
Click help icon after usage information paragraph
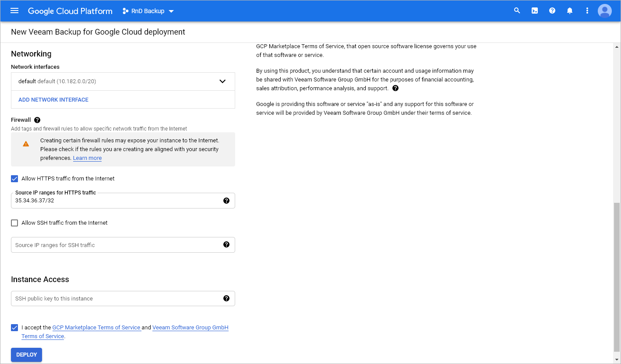coord(395,88)
